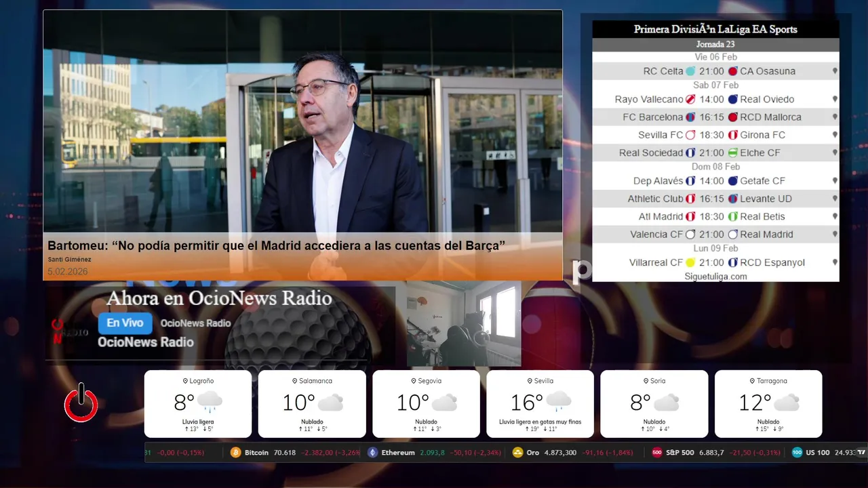Click the Real Betis team crest
Viewport: 868px width, 488px height.
(733, 216)
